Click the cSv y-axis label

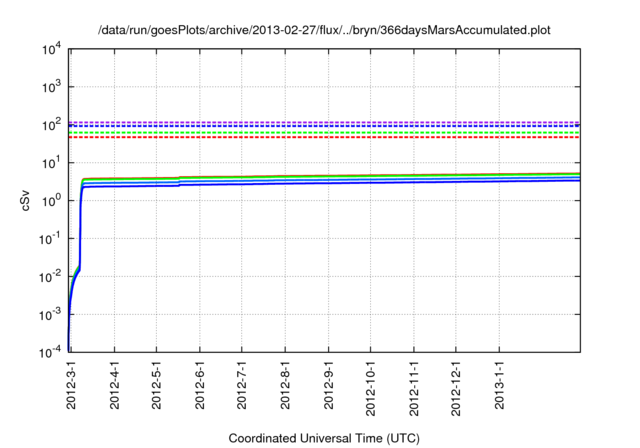click(25, 201)
